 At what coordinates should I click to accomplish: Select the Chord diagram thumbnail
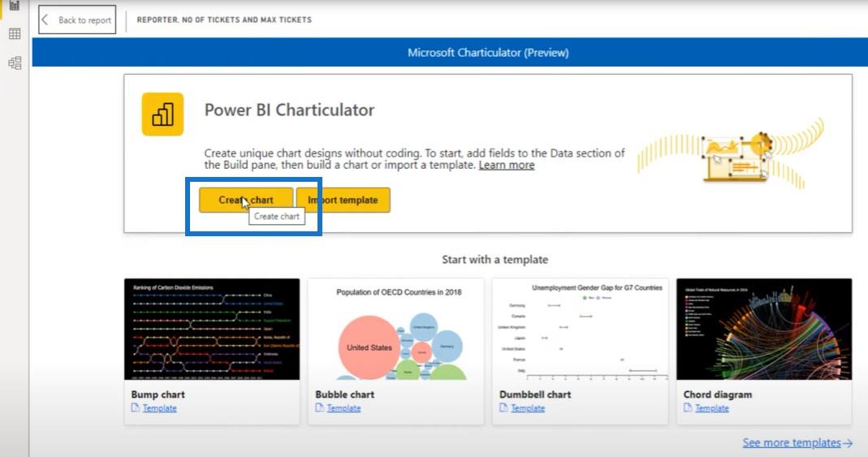click(764, 330)
